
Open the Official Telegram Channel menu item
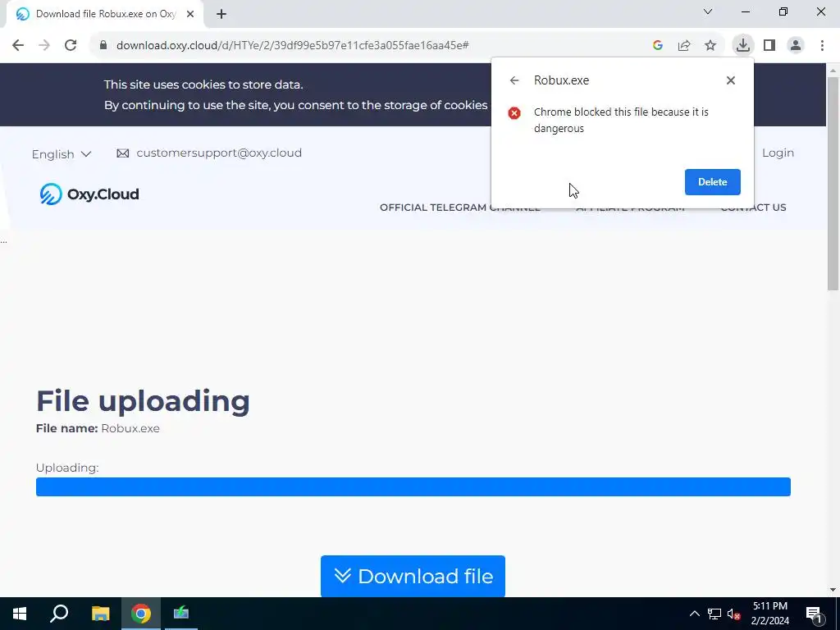coord(459,208)
